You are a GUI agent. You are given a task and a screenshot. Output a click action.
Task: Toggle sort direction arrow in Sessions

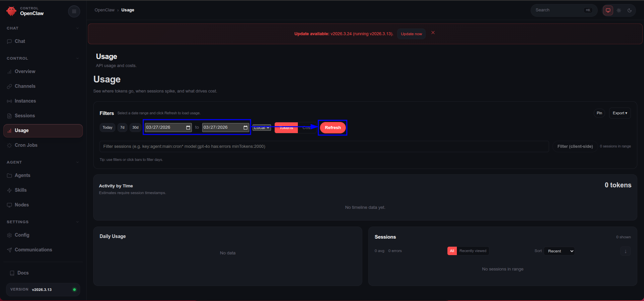[x=625, y=251]
